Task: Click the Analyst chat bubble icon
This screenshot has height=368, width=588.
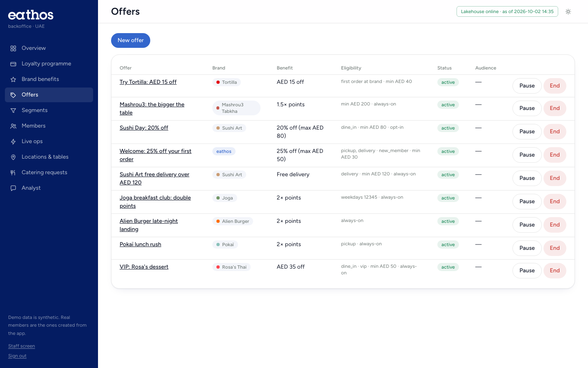Action: click(13, 188)
